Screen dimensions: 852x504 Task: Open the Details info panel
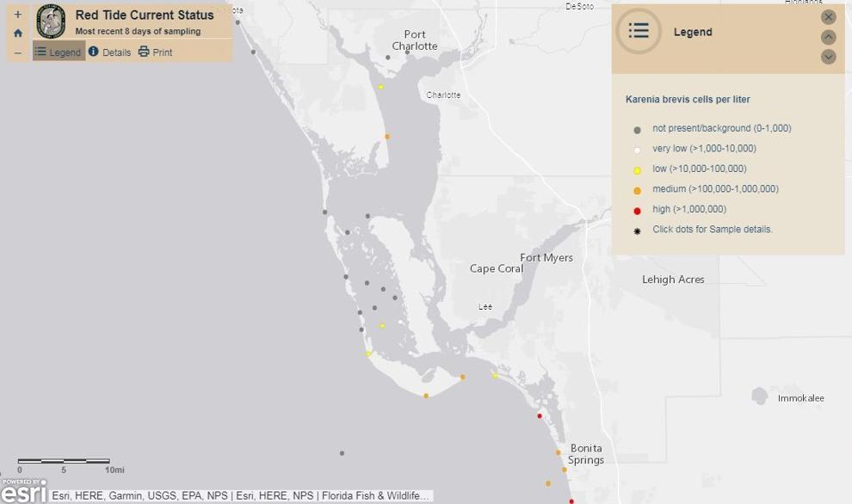tap(109, 52)
